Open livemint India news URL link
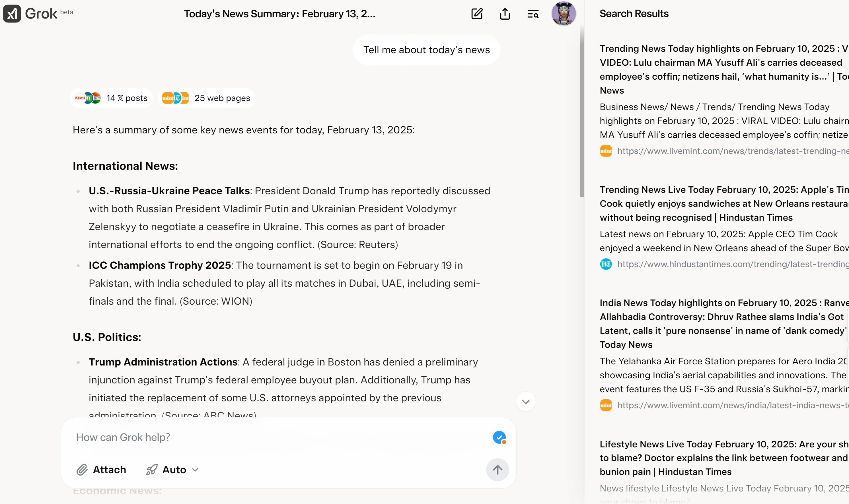849x504 pixels. [733, 405]
